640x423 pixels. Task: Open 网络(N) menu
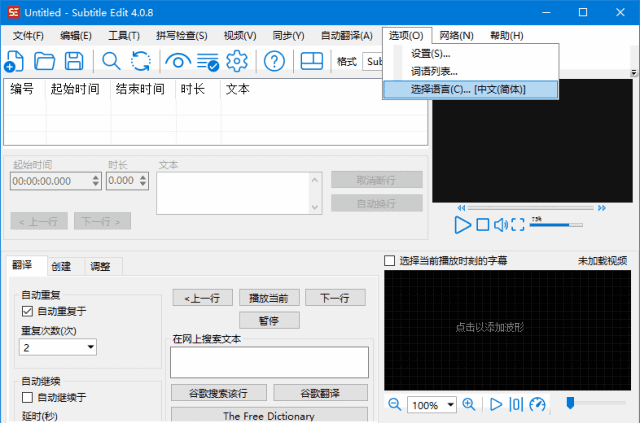pyautogui.click(x=456, y=36)
